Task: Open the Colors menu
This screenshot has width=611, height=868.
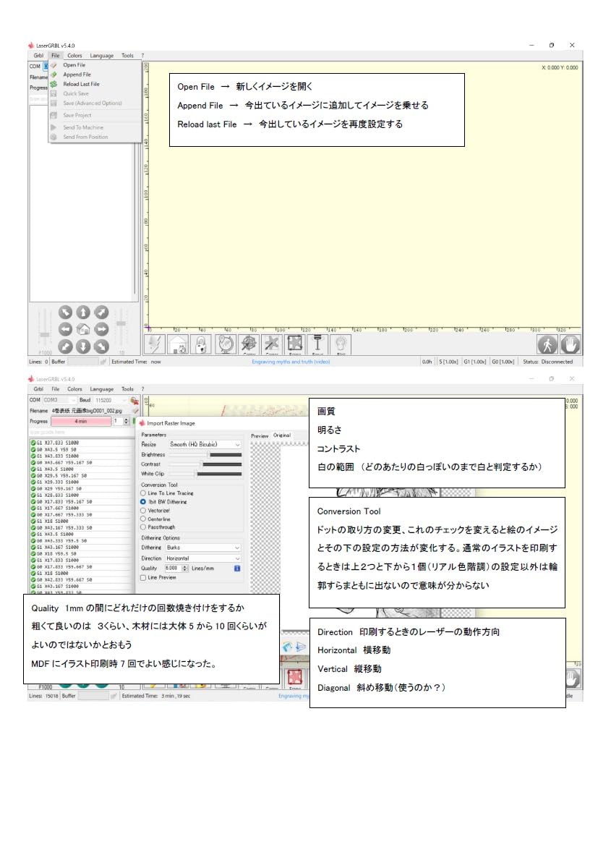Action: pyautogui.click(x=74, y=55)
